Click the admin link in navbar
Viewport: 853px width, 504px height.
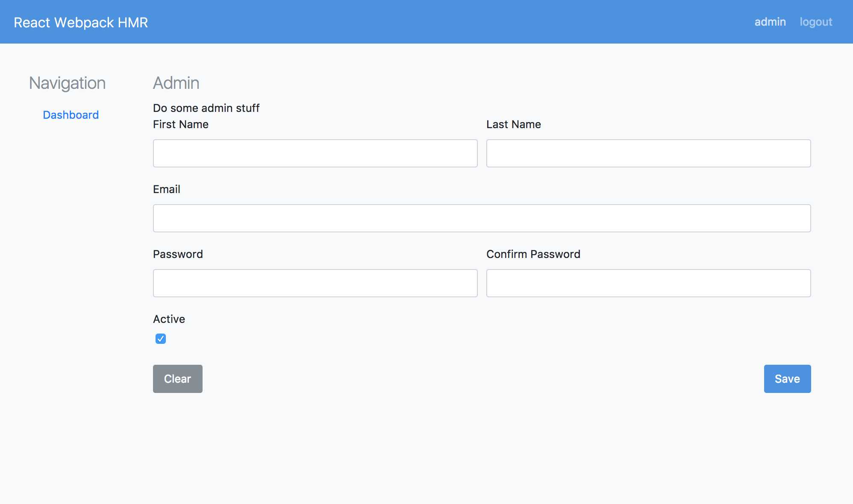[770, 22]
